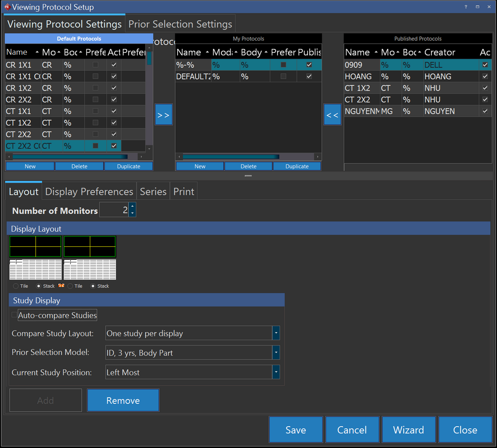Sort Default Protocols by Name column arrow
Screen dimensions: 497x448
(37, 52)
